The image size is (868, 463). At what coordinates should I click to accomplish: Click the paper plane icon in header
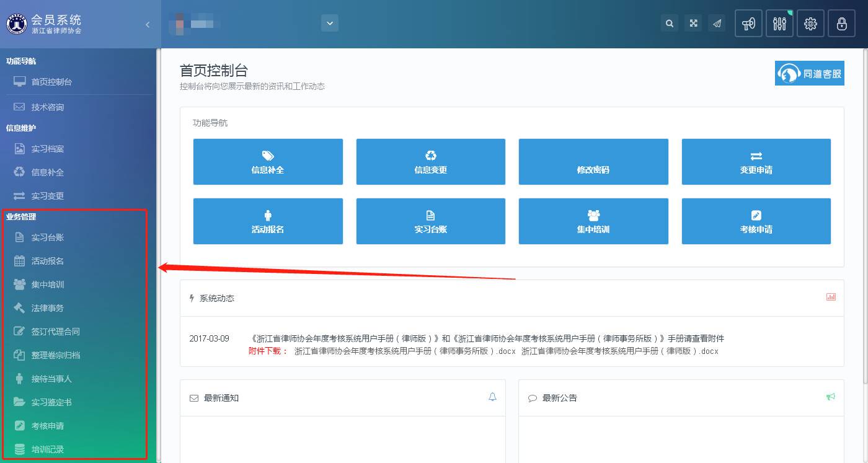[717, 24]
